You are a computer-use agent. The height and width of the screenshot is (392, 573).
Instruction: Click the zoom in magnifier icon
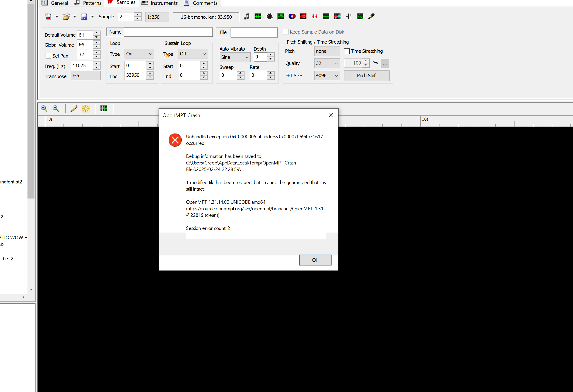click(x=44, y=108)
